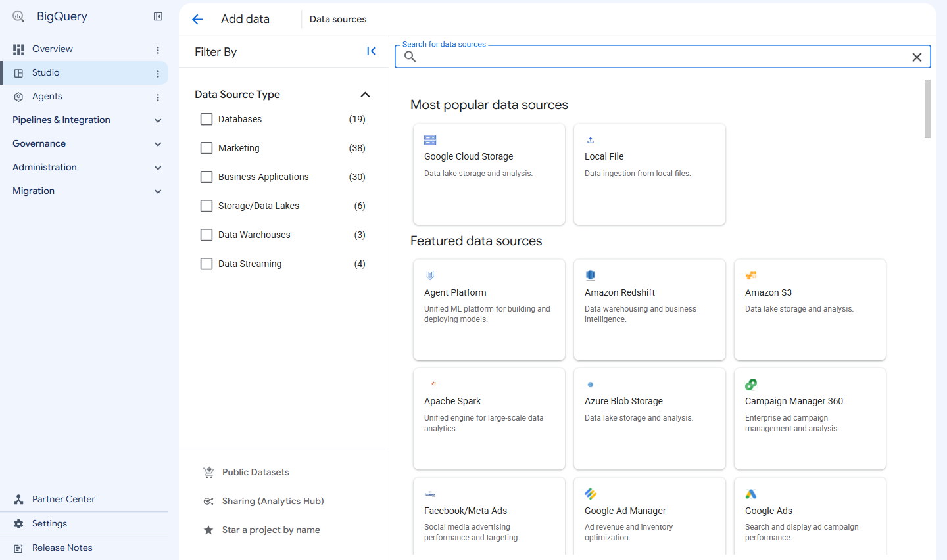Tick the Storage/Data Lakes checkbox
947x560 pixels.
pos(206,206)
